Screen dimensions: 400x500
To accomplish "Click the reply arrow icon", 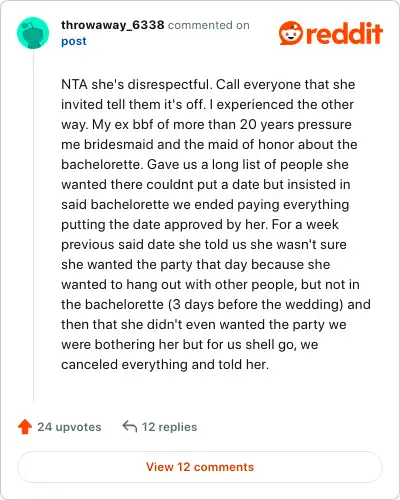I will (x=130, y=426).
